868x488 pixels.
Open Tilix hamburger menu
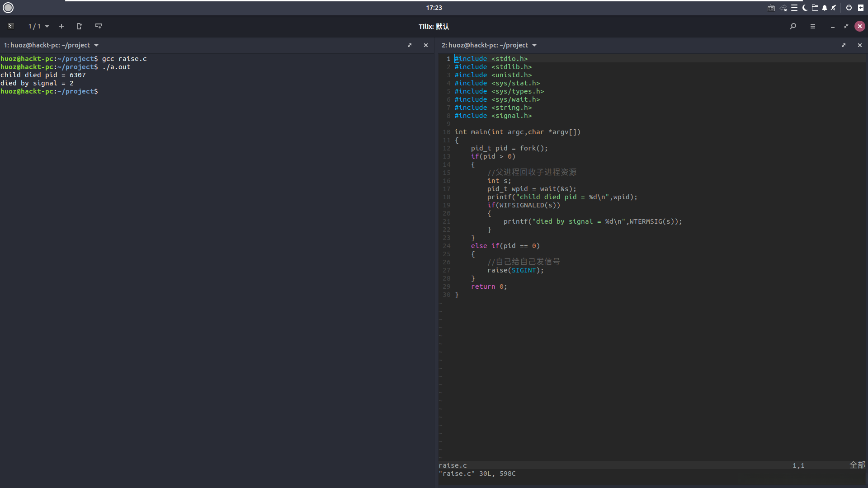coord(813,26)
